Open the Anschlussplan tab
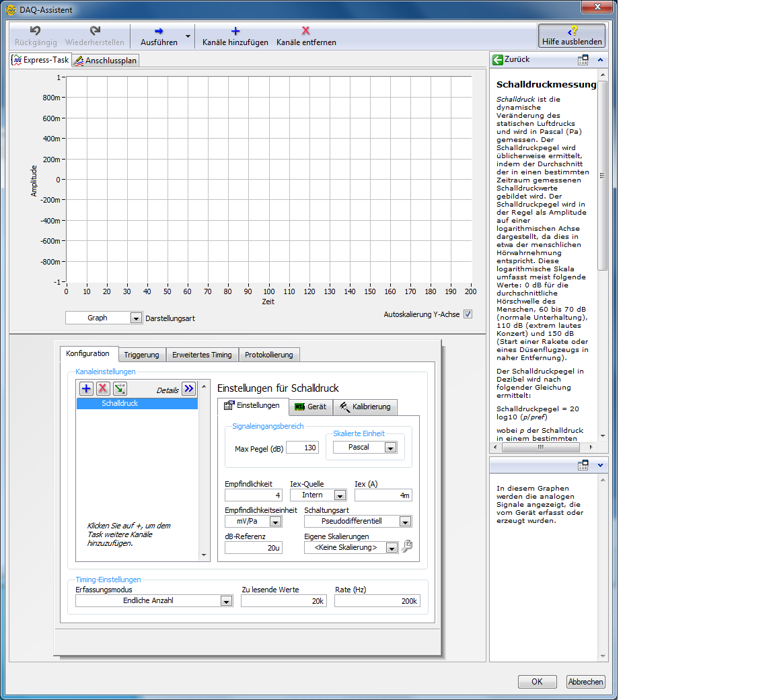Image resolution: width=775 pixels, height=700 pixels. (x=105, y=61)
